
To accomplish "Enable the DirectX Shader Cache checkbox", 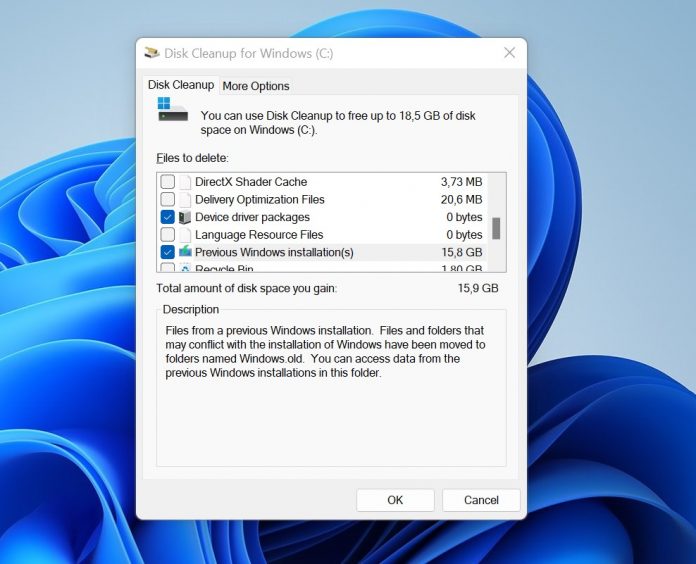I will click(x=168, y=182).
